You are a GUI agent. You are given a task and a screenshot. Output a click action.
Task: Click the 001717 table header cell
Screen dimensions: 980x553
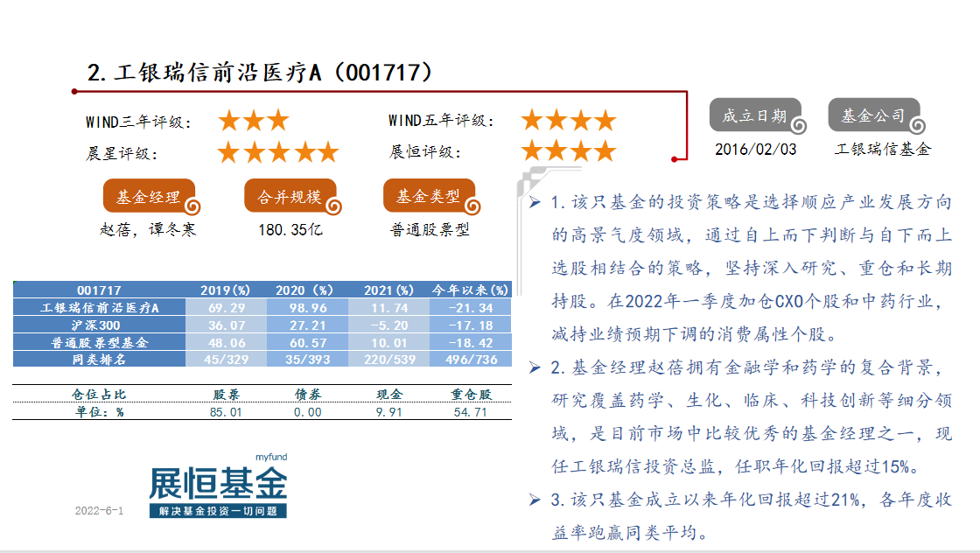(x=100, y=290)
